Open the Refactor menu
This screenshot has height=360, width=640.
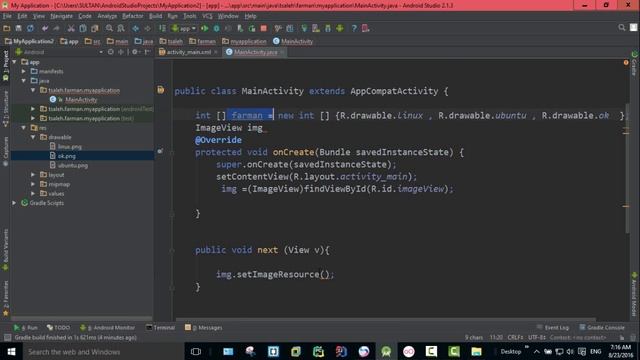click(x=133, y=16)
